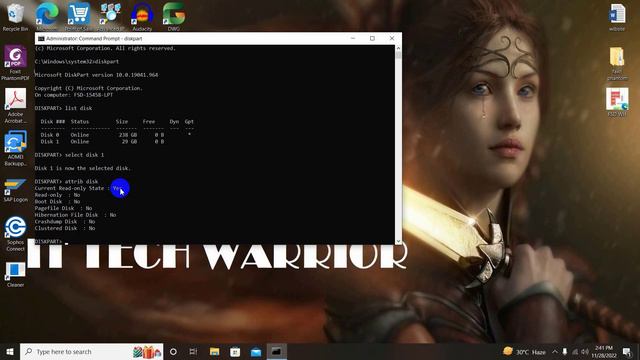Click the 'Pagefile Disk : No' line
The width and height of the screenshot is (640, 360).
[x=64, y=208]
